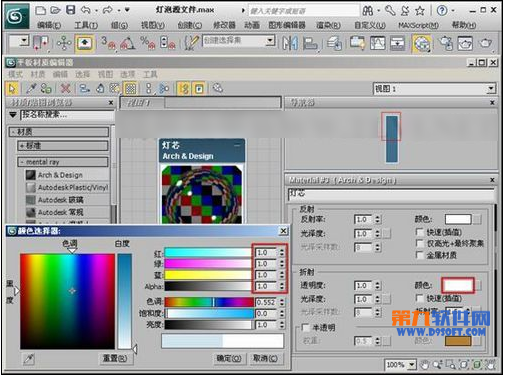Click the Undo arrow icon
The height and width of the screenshot is (375, 505).
click(x=86, y=10)
